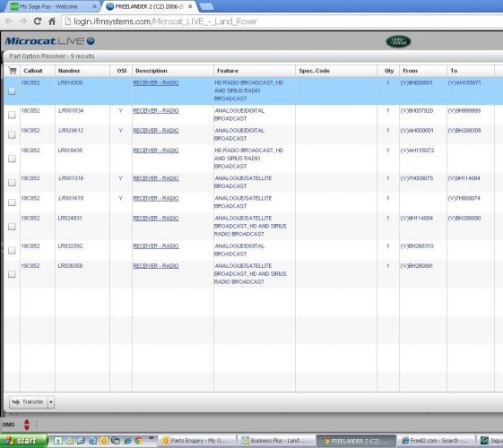Click the DMS status label
Viewport: 503px width, 448px height.
pyautogui.click(x=8, y=425)
